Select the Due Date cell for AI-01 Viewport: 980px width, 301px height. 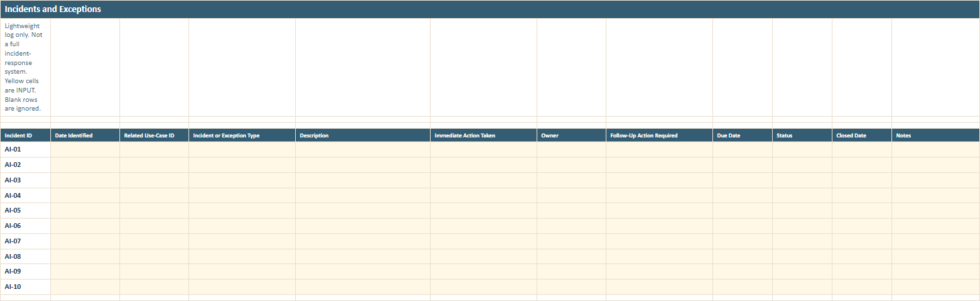743,149
